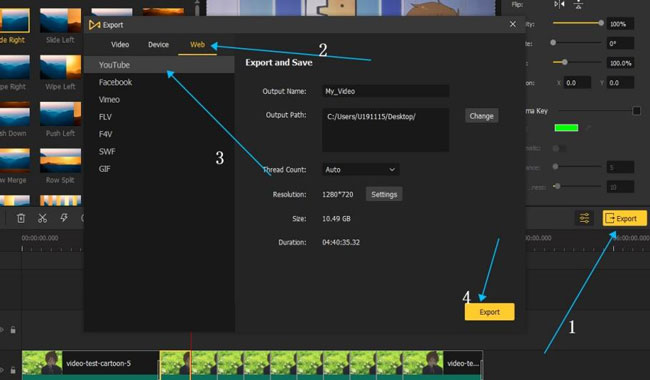Click the rotate slider handle

pyautogui.click(x=553, y=43)
